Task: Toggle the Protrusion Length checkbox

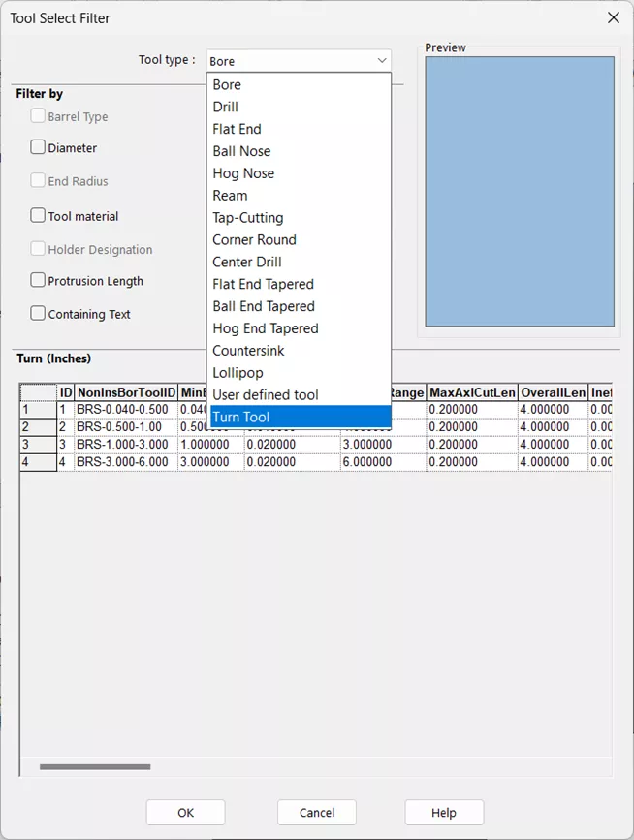Action: tap(38, 280)
